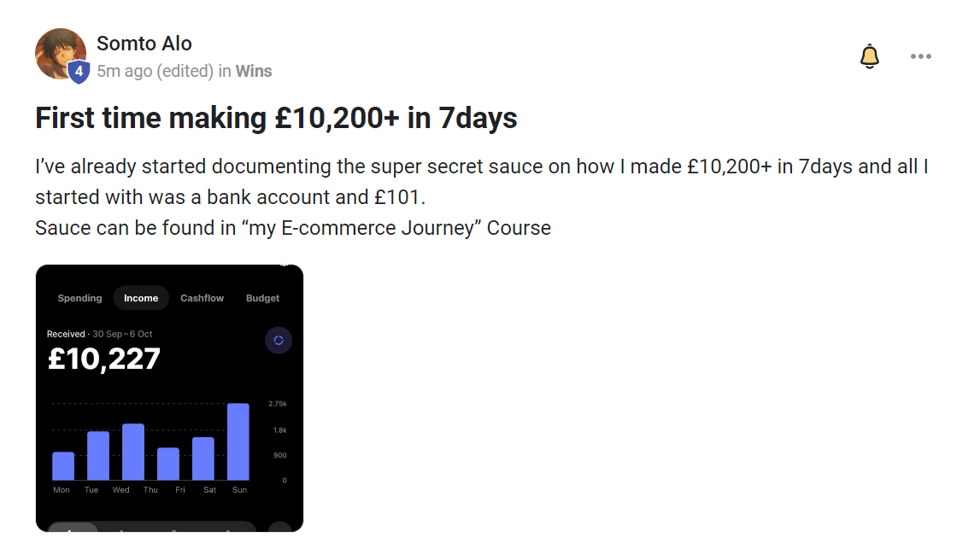Open the Wins category link
This screenshot has height=549, width=980.
(x=254, y=71)
